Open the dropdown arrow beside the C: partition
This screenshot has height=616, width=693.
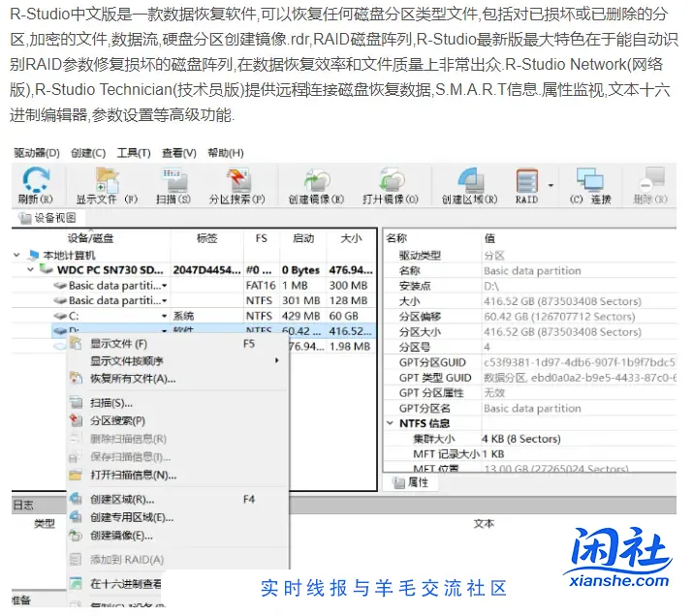(x=164, y=316)
